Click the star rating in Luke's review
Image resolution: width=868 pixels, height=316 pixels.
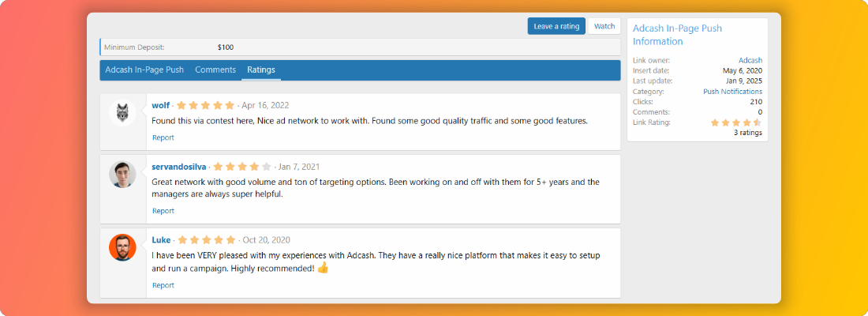[x=206, y=240]
